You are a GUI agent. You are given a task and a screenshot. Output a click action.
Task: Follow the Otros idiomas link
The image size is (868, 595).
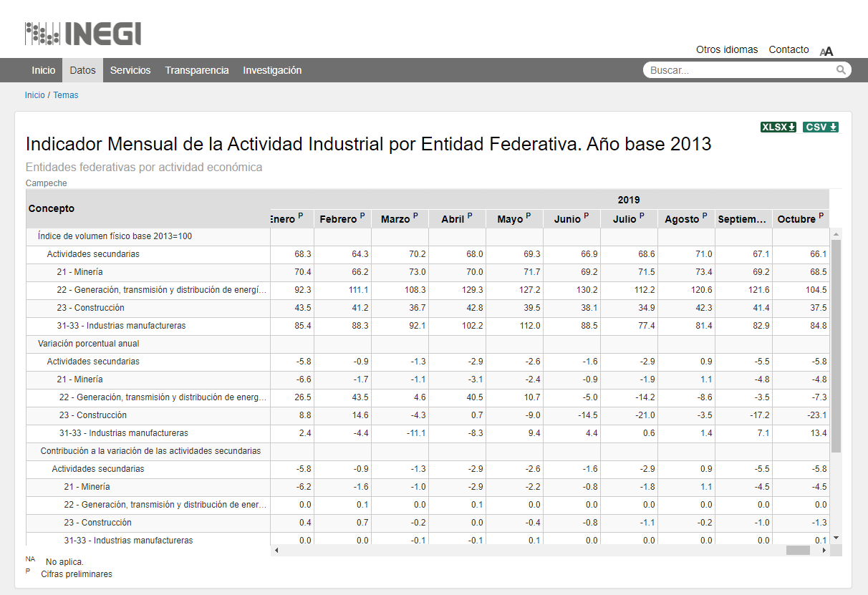[727, 49]
